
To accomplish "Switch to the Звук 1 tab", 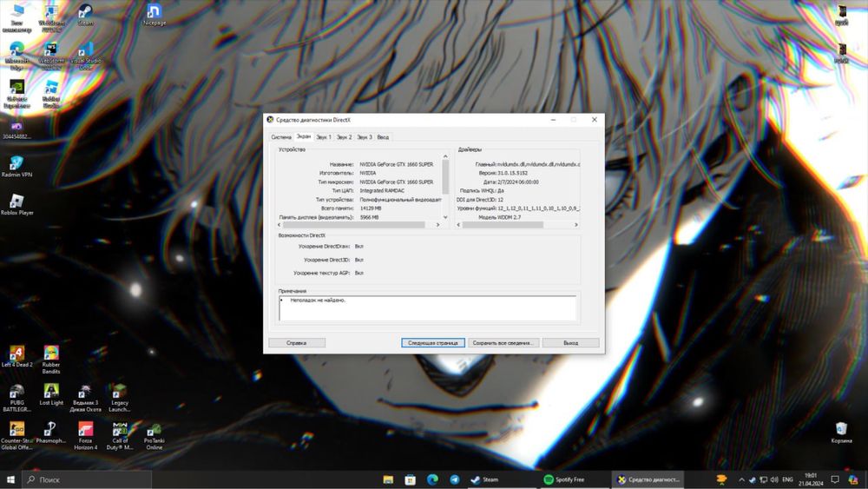I will click(x=324, y=136).
